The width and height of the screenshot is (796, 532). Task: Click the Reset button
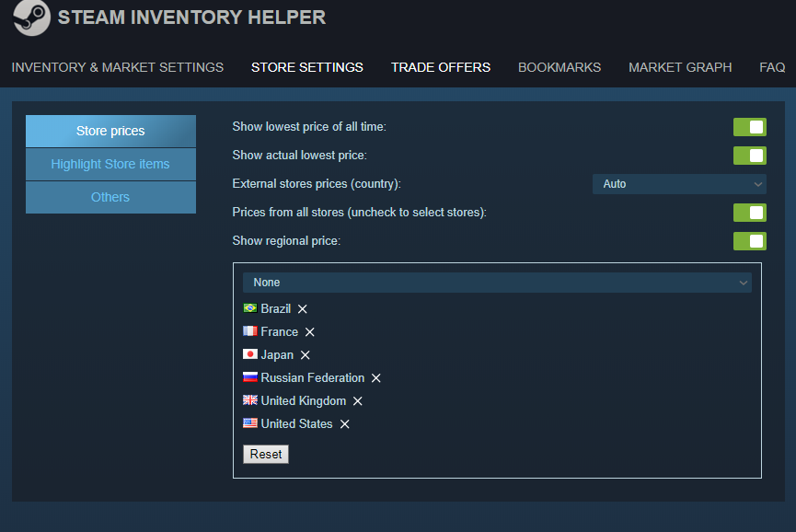coord(266,455)
